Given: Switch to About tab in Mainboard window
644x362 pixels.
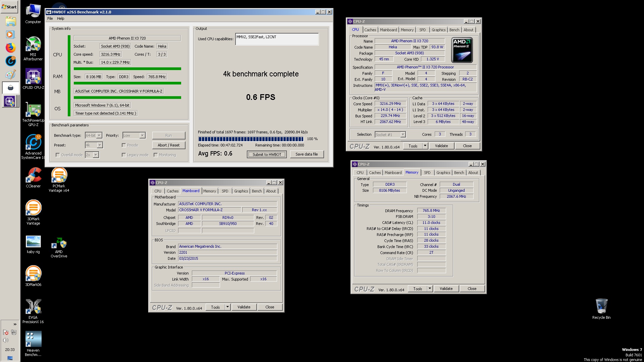Looking at the screenshot, I should 271,191.
